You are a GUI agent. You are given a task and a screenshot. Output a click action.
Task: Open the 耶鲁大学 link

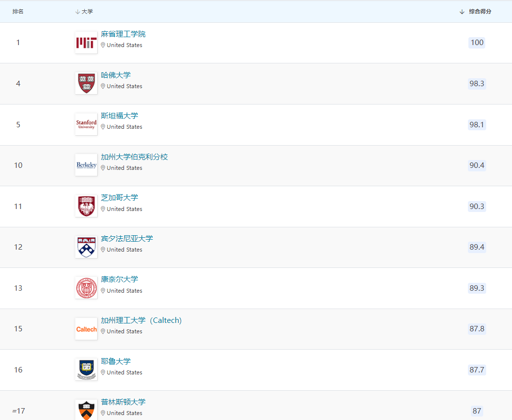[x=115, y=361]
